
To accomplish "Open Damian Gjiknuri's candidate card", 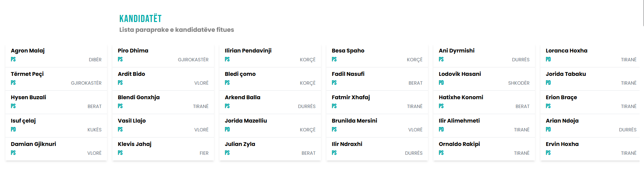I will (x=34, y=144).
